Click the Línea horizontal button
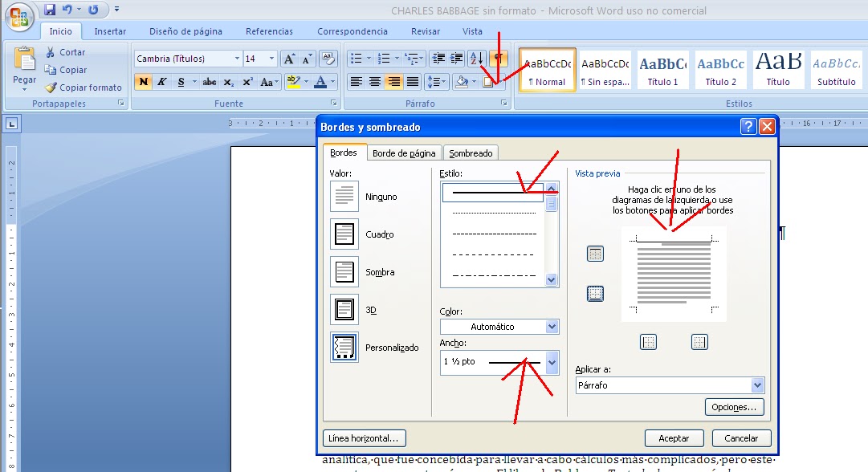 click(364, 438)
